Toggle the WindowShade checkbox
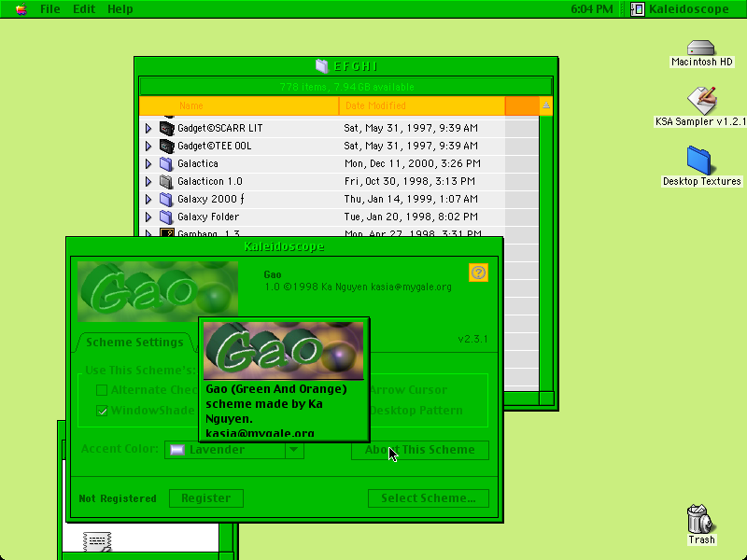Image resolution: width=747 pixels, height=560 pixels. pyautogui.click(x=102, y=411)
